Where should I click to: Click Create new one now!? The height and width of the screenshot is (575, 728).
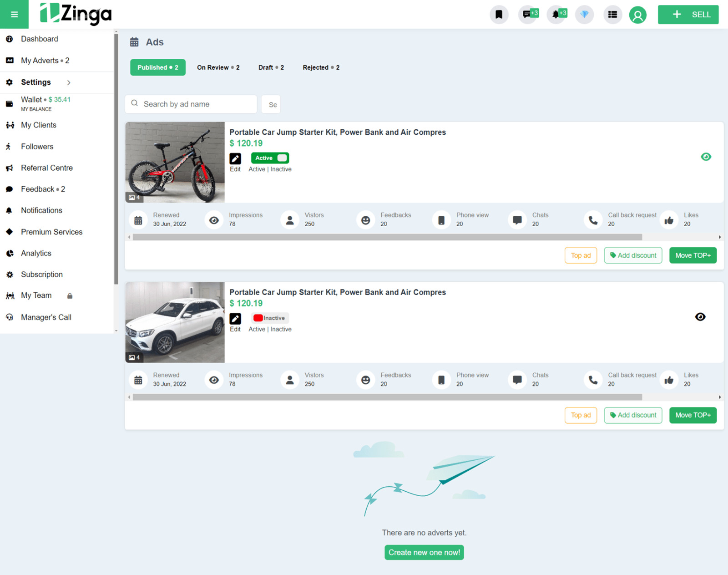click(424, 552)
